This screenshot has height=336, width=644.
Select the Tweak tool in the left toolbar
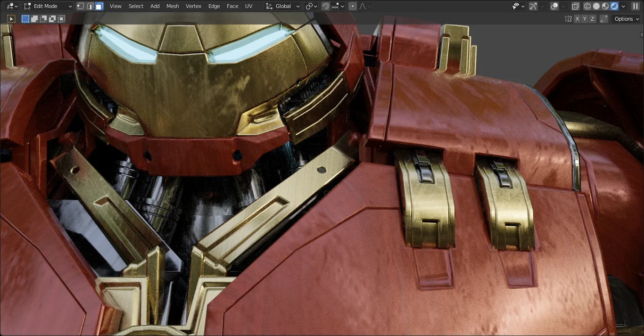11,19
